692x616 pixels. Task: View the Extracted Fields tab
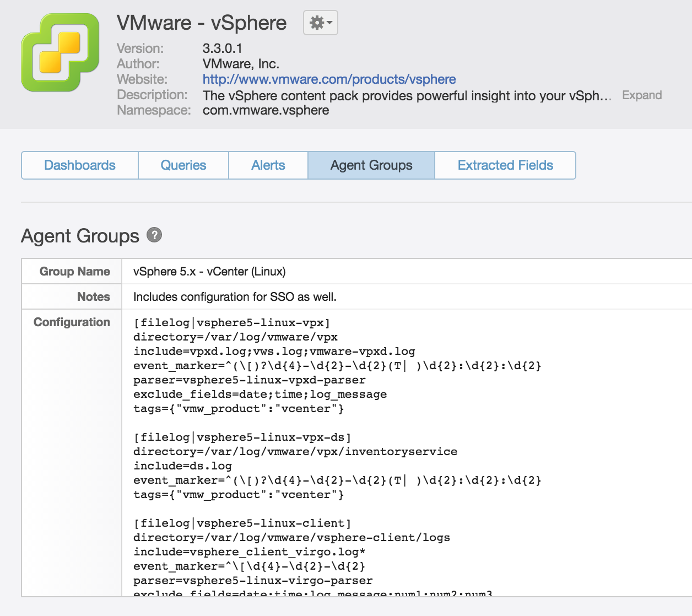[505, 165]
